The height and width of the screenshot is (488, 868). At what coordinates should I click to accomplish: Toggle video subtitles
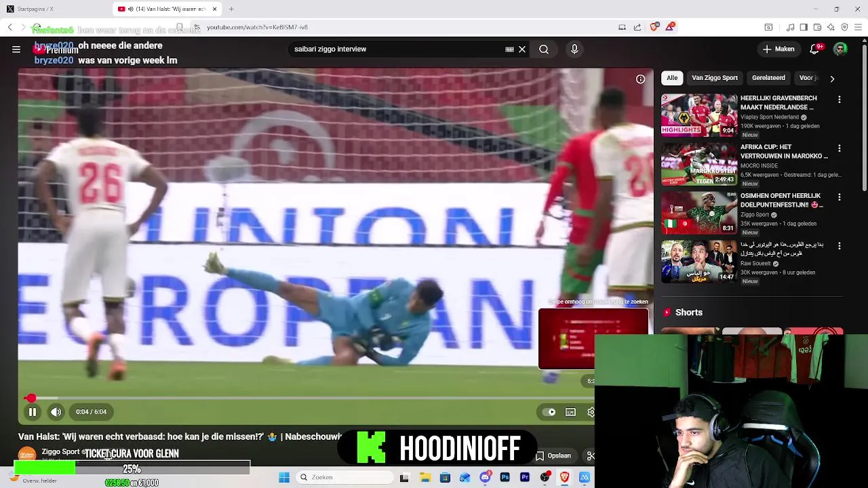tap(571, 412)
